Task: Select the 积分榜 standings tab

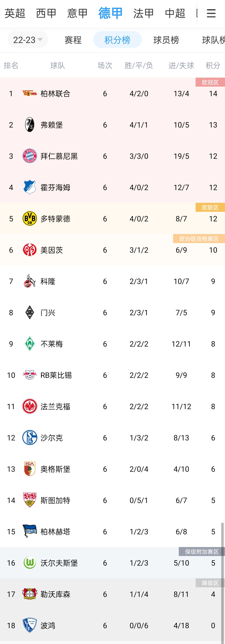Action: (117, 40)
